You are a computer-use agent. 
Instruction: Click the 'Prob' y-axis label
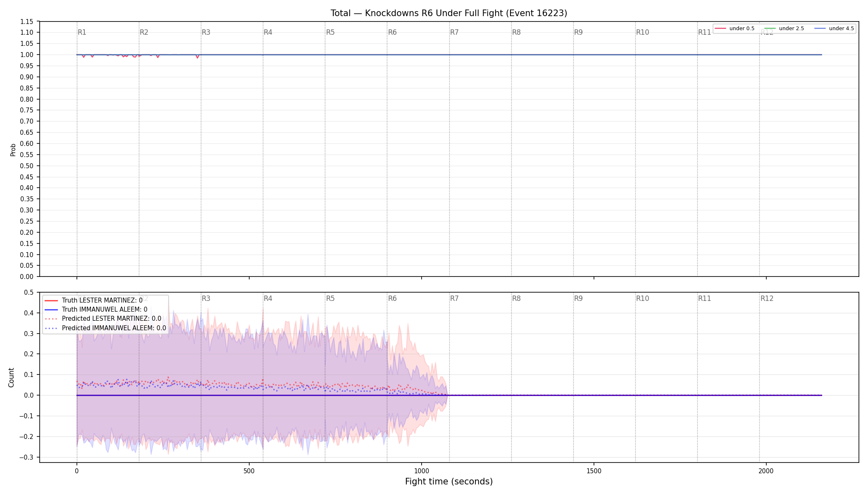13,150
